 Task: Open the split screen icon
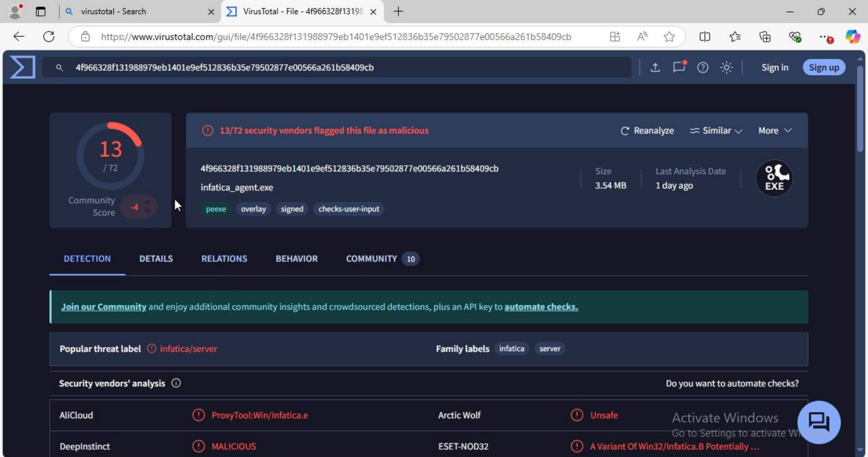[705, 37]
